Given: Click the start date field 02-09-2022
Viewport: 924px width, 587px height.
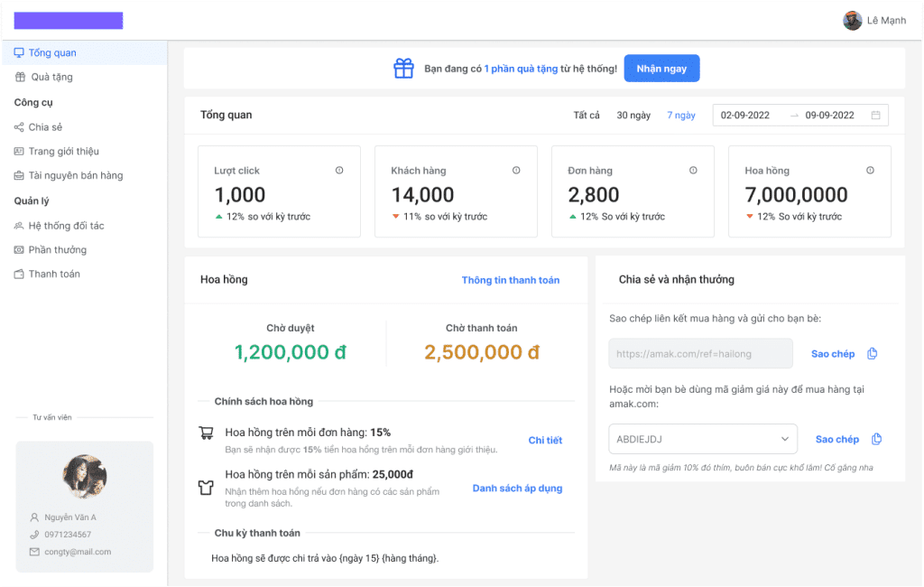Looking at the screenshot, I should (x=745, y=116).
